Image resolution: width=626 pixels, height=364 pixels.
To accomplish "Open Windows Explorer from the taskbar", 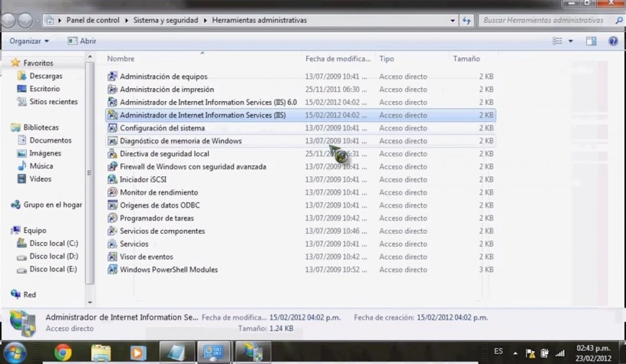I will point(101,353).
